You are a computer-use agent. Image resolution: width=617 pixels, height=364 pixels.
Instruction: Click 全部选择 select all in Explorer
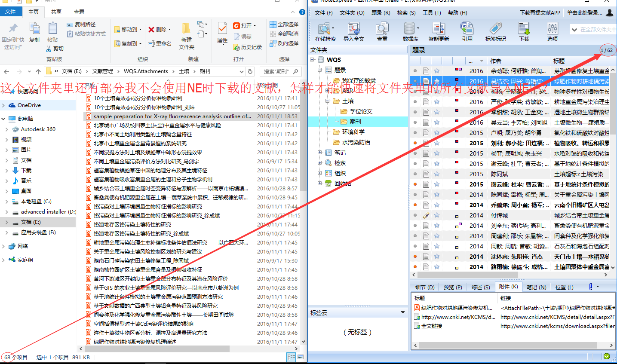click(x=284, y=24)
